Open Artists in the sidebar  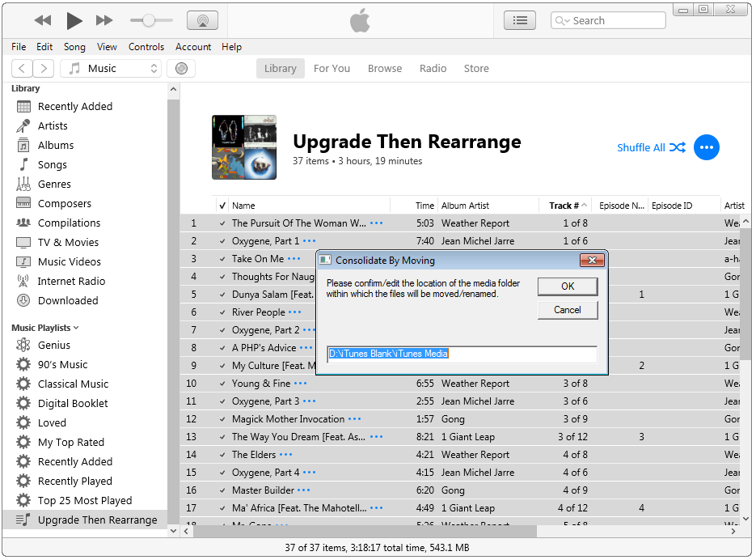tap(53, 126)
